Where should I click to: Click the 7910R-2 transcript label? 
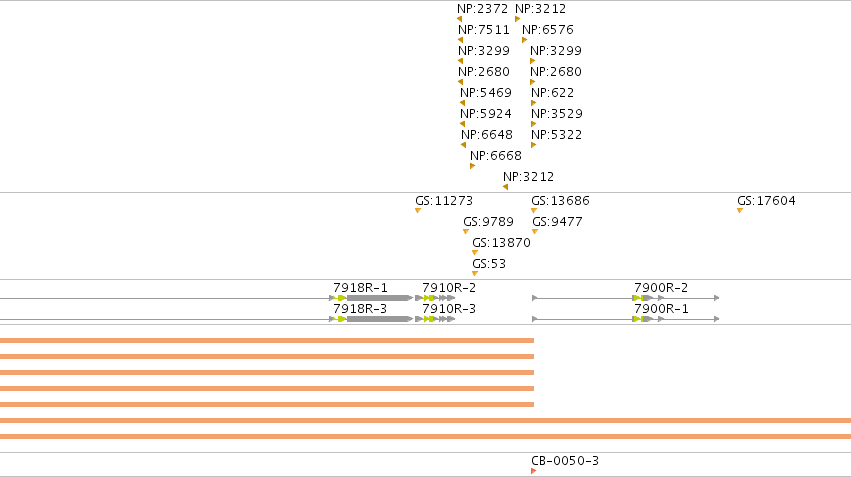(449, 288)
